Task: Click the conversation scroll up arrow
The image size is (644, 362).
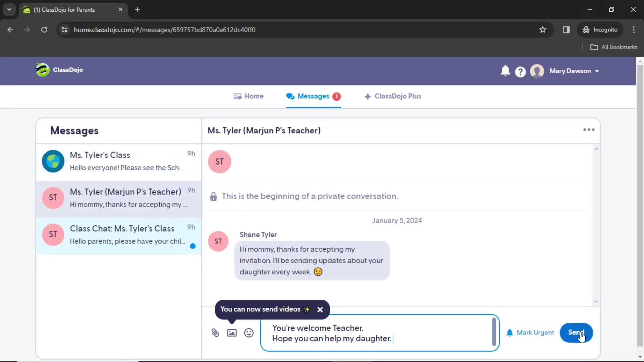Action: [596, 149]
